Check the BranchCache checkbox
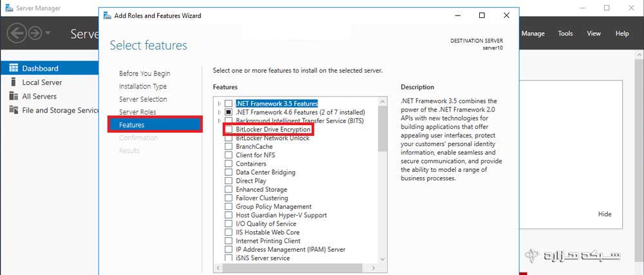Viewport: 644px width, 275px height. [x=229, y=147]
